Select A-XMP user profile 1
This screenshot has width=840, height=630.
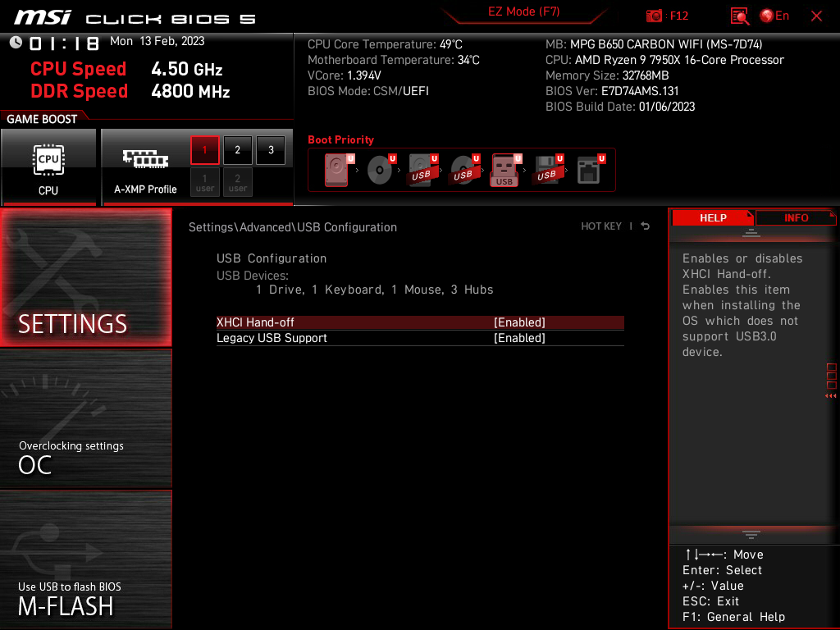click(204, 183)
